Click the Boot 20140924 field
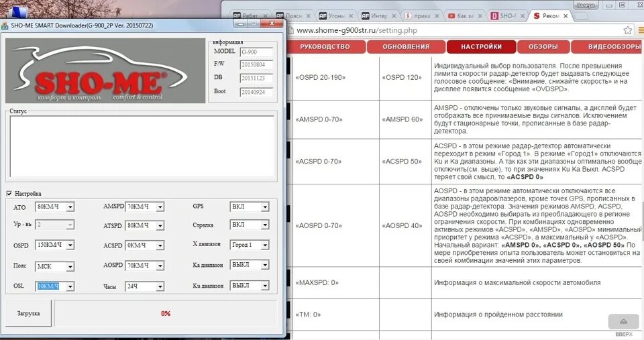This screenshot has height=340, width=644. tap(256, 92)
